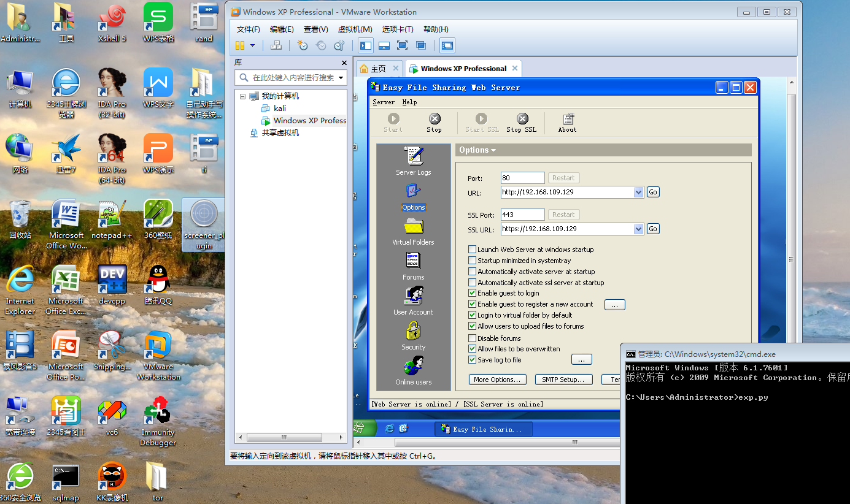Viewport: 850px width, 504px height.
Task: Click Stop in Easy File Sharing toolbar
Action: pos(435,123)
